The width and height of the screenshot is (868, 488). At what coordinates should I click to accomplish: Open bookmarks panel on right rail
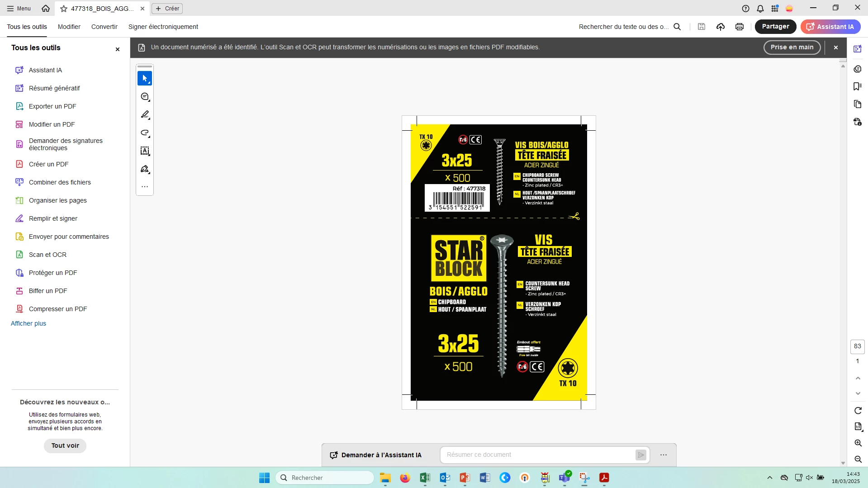pos(857,86)
